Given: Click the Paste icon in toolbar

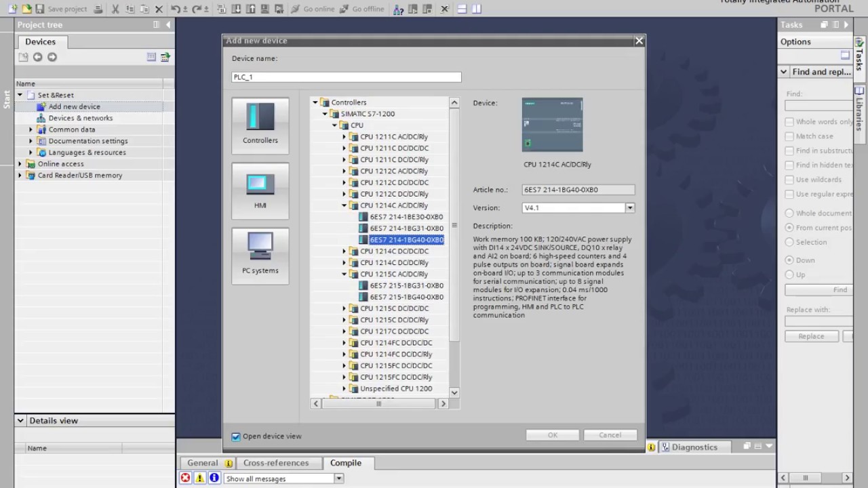Looking at the screenshot, I should (144, 9).
